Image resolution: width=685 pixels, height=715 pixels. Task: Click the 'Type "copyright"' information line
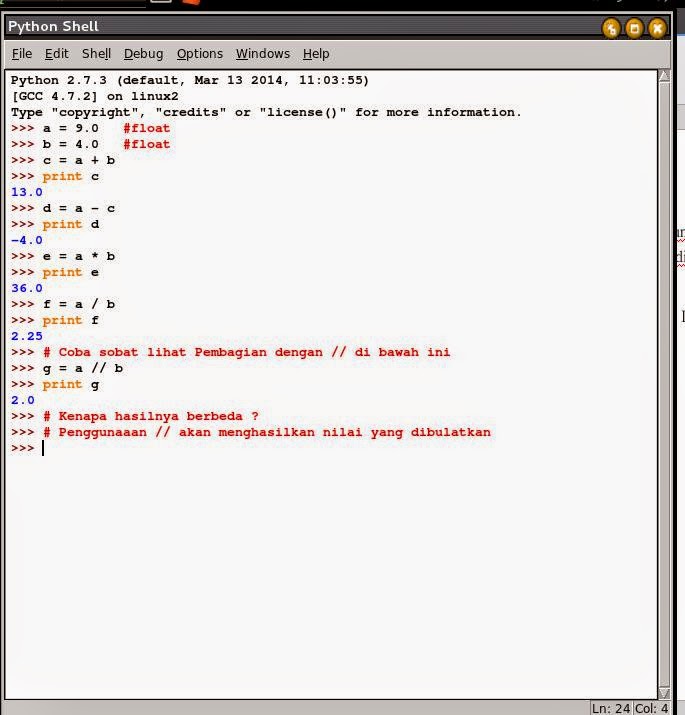tap(266, 112)
